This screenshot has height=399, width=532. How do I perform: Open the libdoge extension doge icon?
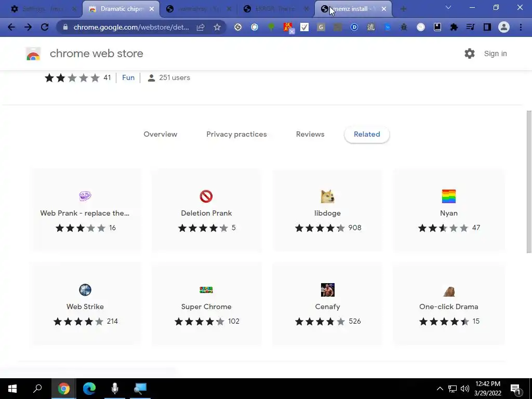click(x=327, y=196)
